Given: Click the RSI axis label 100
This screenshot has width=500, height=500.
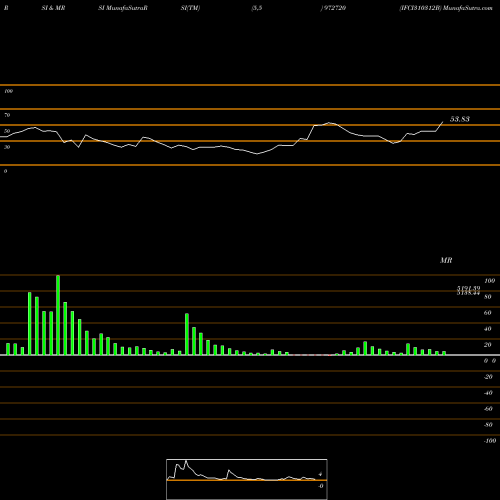Looking at the screenshot, I should (8, 91).
